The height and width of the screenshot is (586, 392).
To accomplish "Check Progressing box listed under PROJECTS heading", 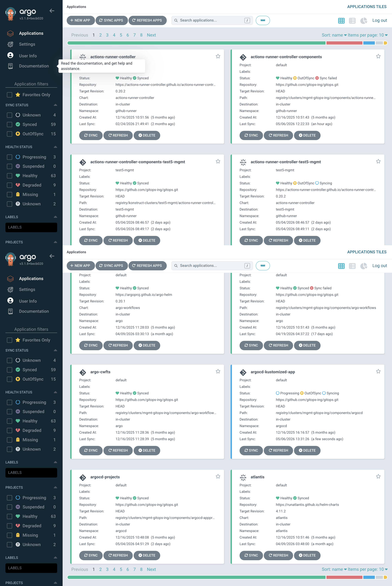I will [x=10, y=498].
